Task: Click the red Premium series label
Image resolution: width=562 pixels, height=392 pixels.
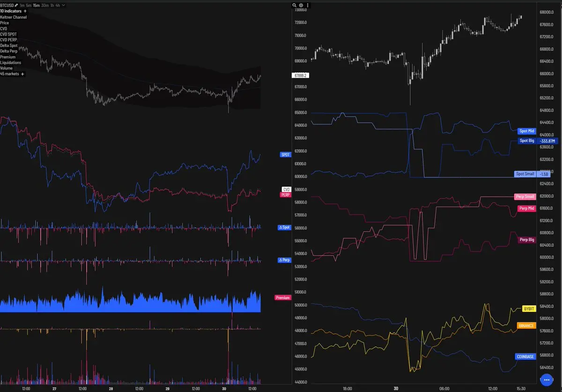Action: point(283,297)
